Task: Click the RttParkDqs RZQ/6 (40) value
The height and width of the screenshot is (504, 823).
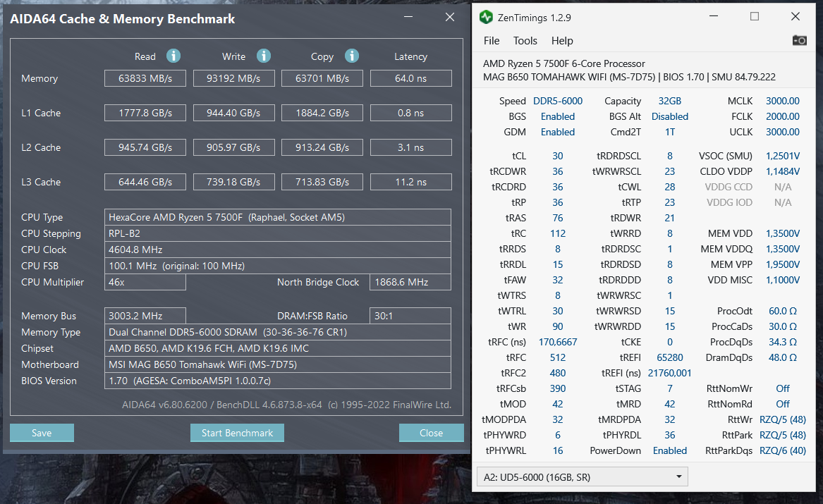Action: click(x=783, y=450)
